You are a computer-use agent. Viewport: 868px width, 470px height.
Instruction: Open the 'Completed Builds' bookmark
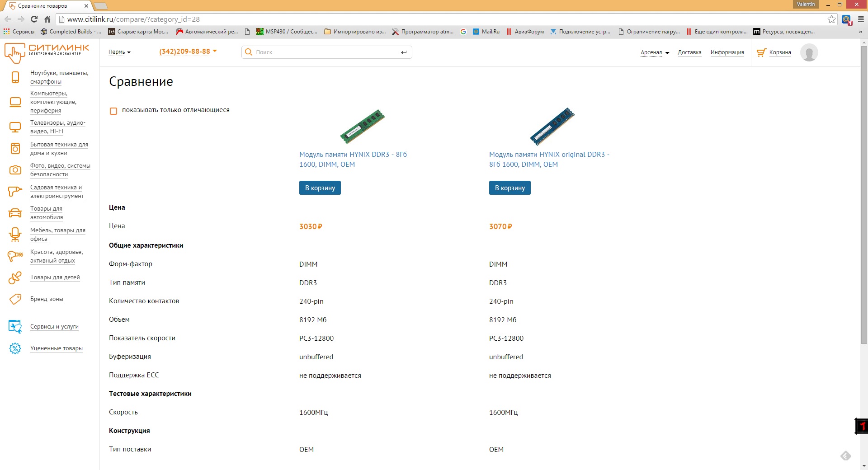pos(71,32)
